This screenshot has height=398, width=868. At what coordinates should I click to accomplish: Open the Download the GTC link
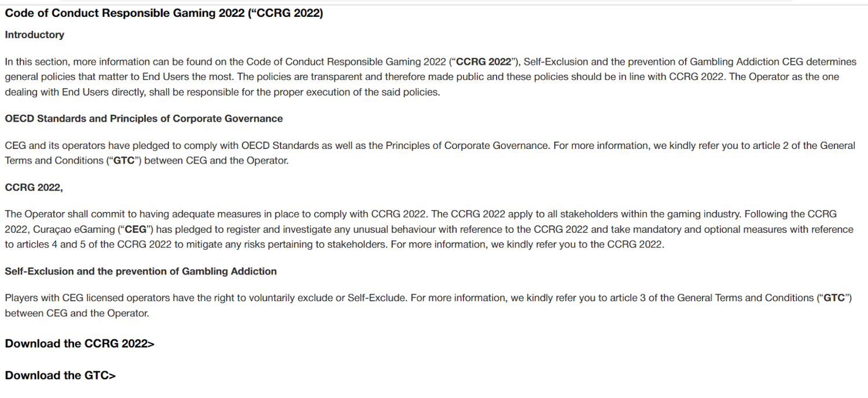click(60, 375)
